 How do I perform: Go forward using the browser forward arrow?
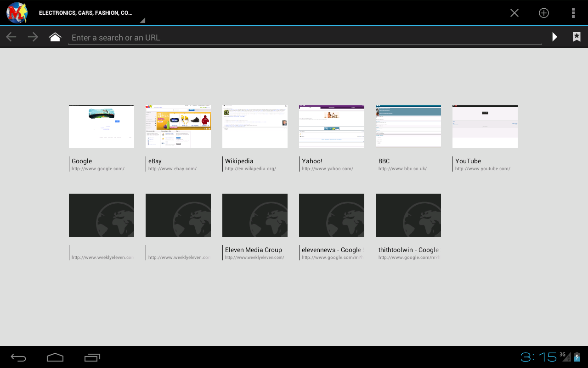[33, 37]
